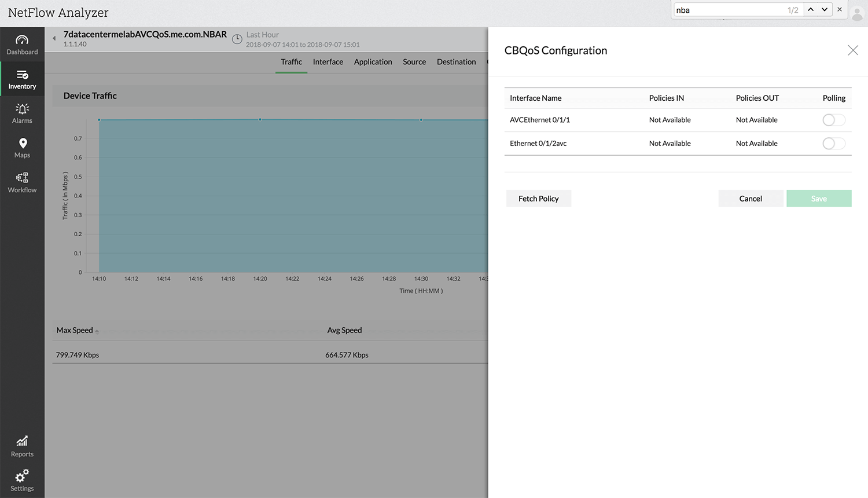This screenshot has width=868, height=498.
Task: Select the Workflow sidebar icon
Action: click(22, 181)
